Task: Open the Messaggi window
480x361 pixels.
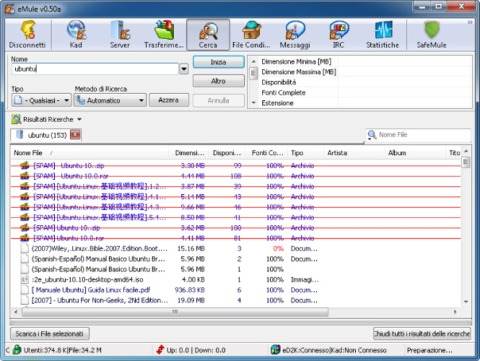Action: pos(295,35)
